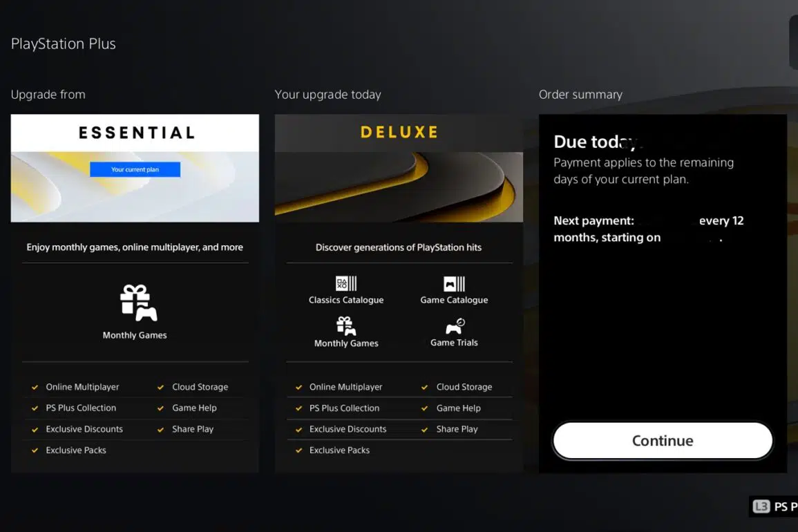This screenshot has width=798, height=532.
Task: Click 'Discover generations of PlayStation hits' text
Action: (399, 247)
